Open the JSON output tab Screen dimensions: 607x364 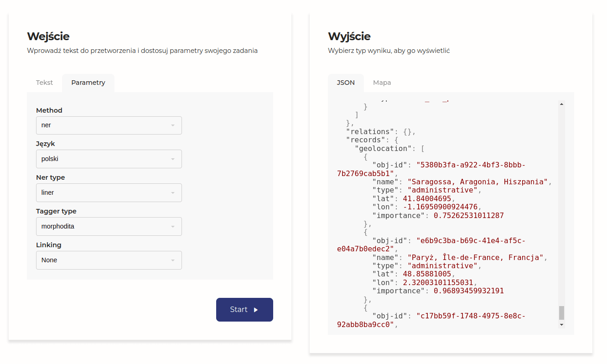tap(346, 83)
